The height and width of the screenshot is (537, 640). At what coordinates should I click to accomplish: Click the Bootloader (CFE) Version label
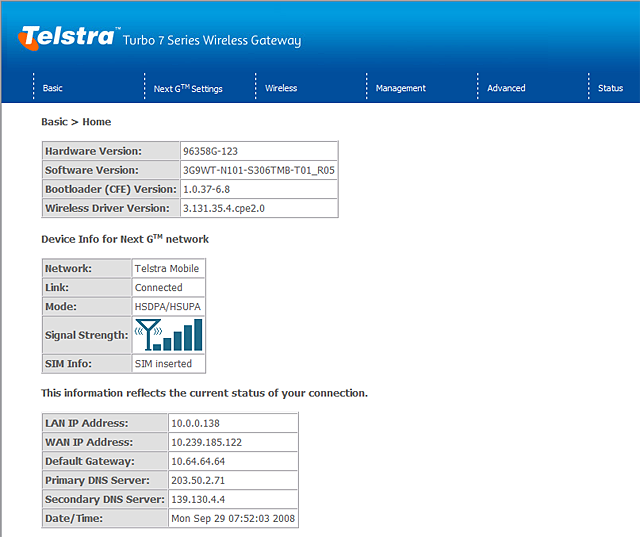point(111,189)
